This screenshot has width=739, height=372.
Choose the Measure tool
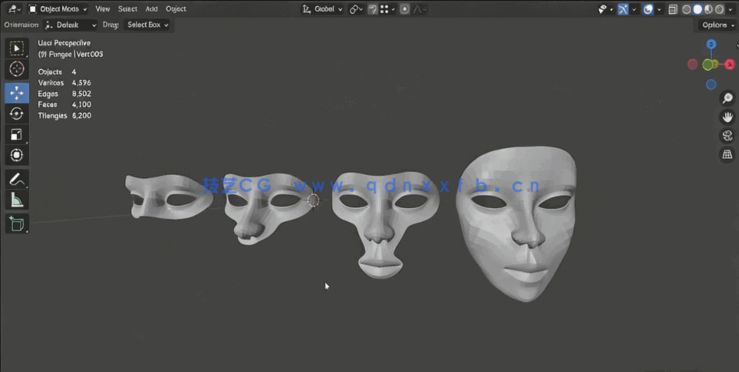[17, 200]
